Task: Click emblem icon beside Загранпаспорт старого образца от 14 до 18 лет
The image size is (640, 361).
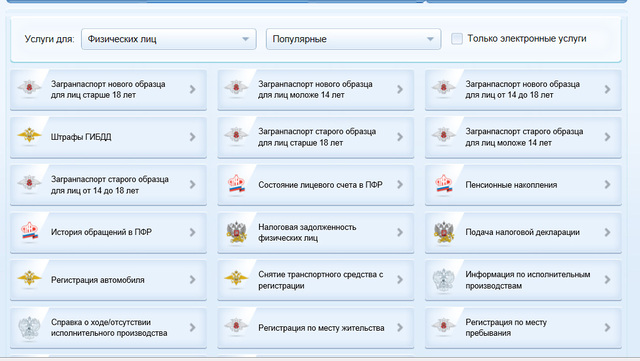Action: [x=29, y=183]
